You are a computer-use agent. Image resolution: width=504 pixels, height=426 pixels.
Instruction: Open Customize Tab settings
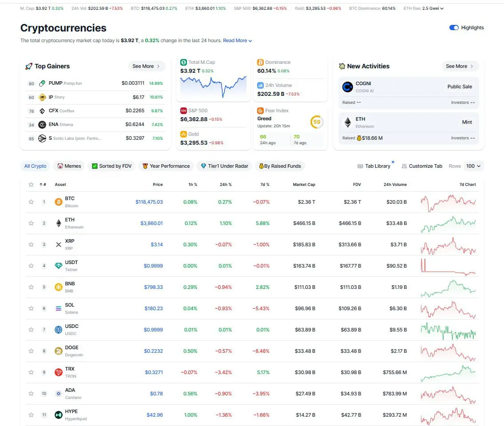click(422, 166)
